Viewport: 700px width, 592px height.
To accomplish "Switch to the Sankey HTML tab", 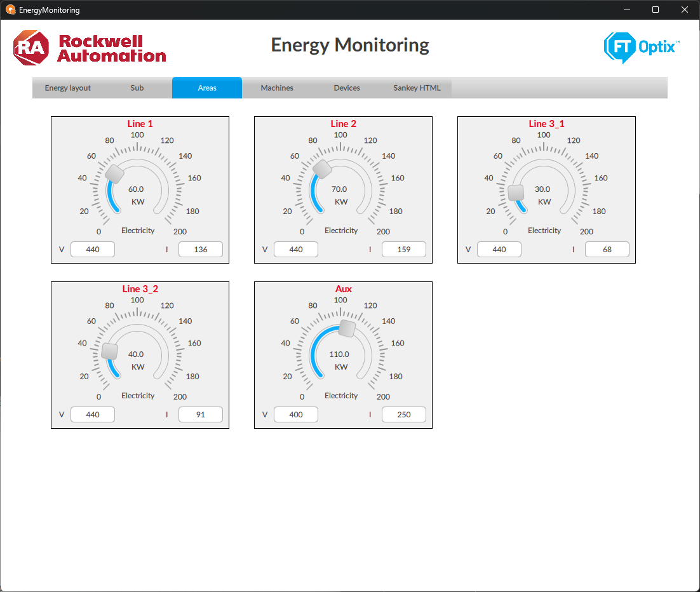I will [417, 88].
